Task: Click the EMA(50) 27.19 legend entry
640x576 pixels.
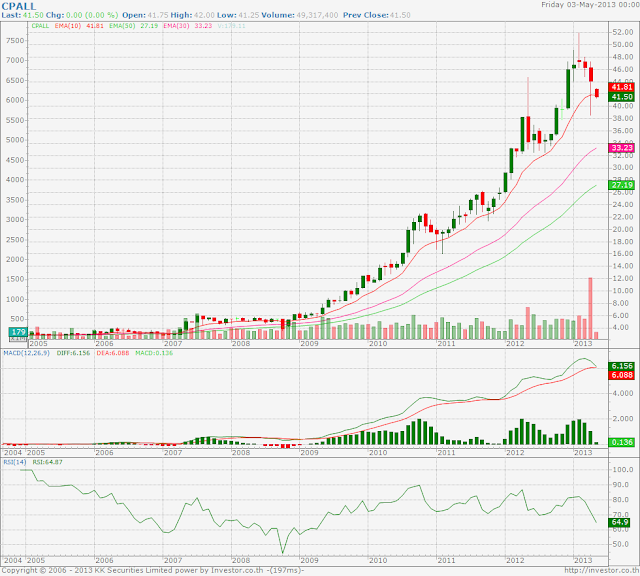Action: 133,26
